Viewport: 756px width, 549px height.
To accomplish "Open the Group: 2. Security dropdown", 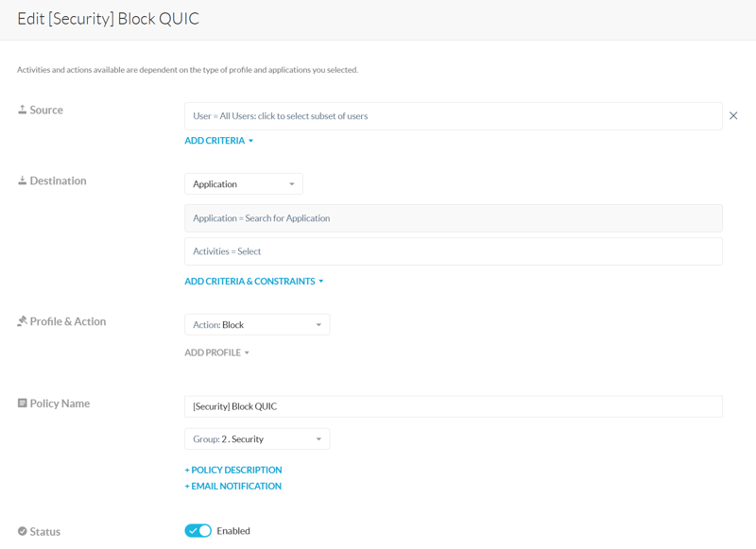I will (256, 439).
